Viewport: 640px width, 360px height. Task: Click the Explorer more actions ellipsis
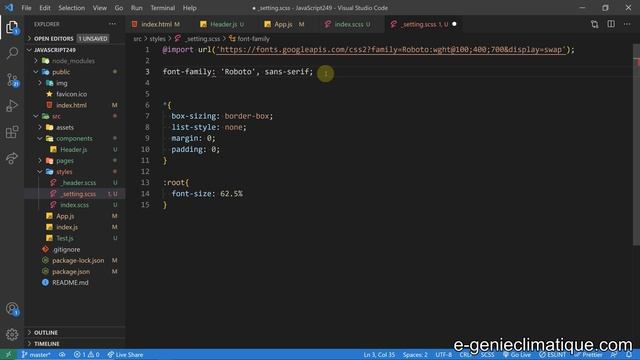[x=112, y=24]
